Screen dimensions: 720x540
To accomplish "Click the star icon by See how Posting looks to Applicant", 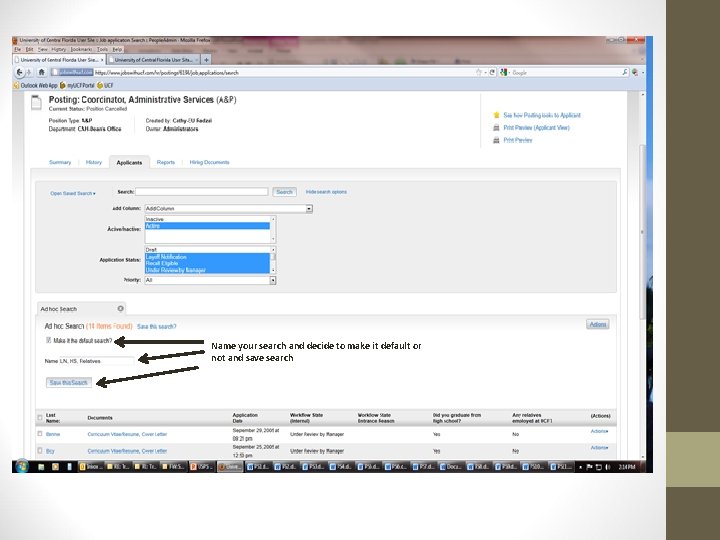I will 496,115.
